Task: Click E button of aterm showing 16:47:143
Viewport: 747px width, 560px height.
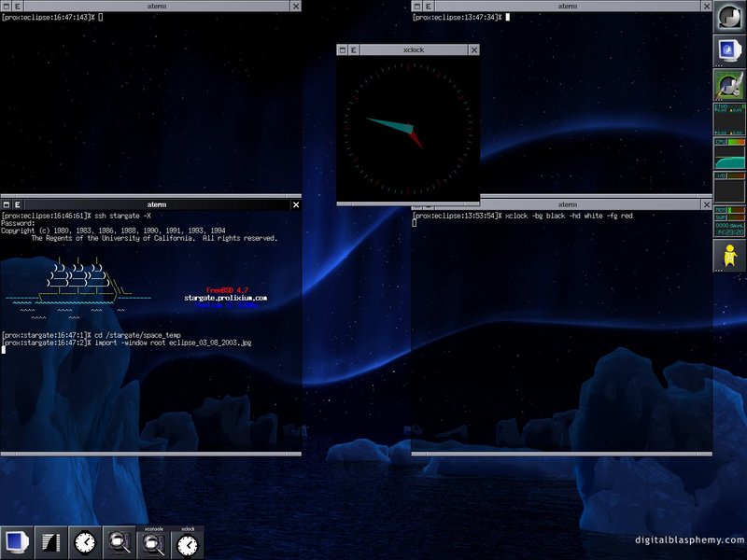Action: (18, 7)
